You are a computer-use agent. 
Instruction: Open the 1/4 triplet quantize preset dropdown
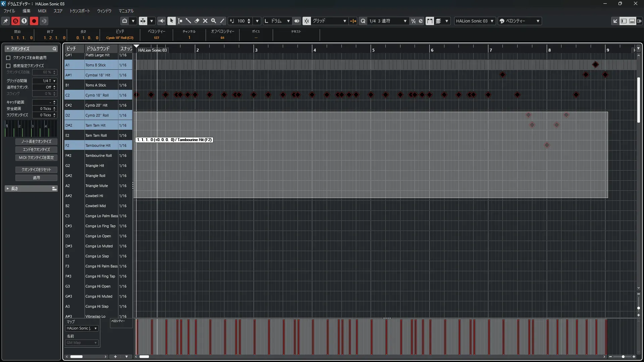coord(405,21)
